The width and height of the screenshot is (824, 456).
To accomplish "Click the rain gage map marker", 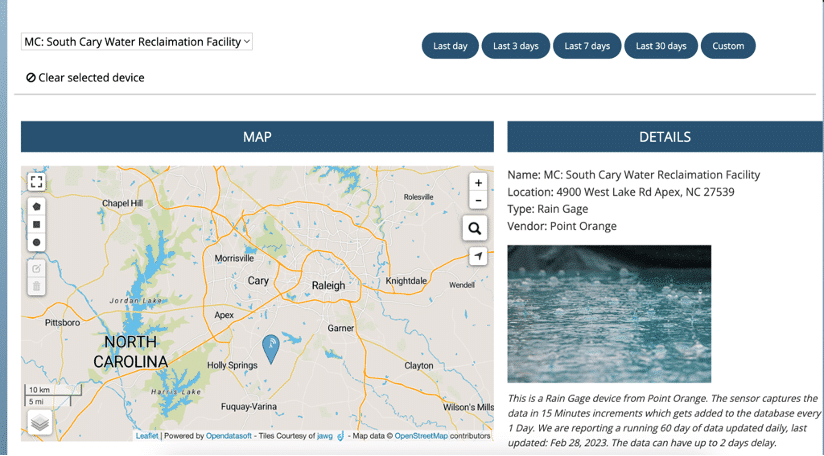I will [x=270, y=348].
